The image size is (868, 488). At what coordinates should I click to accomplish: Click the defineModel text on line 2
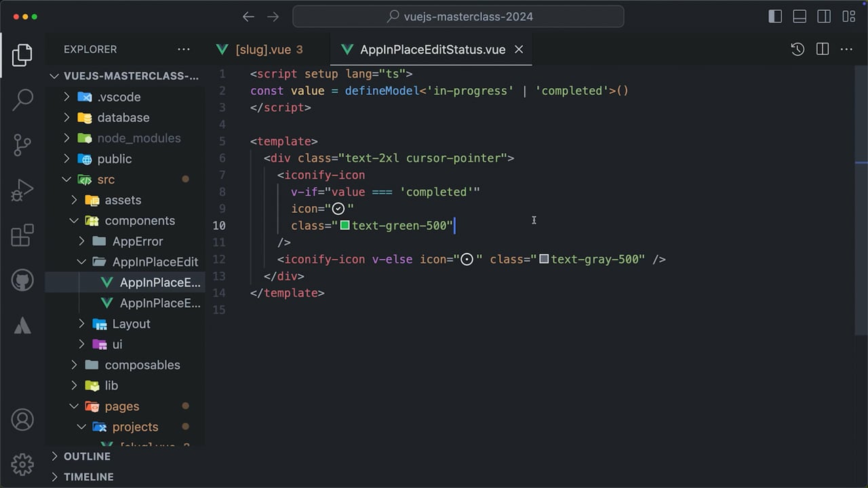382,91
